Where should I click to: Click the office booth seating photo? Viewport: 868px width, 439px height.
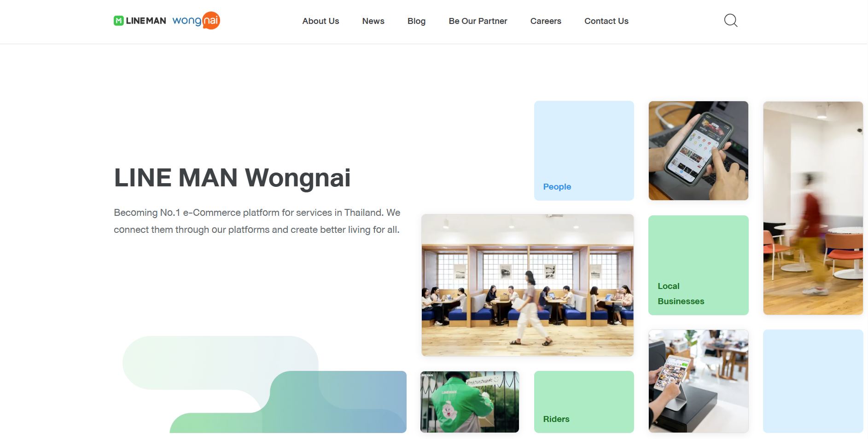point(528,285)
